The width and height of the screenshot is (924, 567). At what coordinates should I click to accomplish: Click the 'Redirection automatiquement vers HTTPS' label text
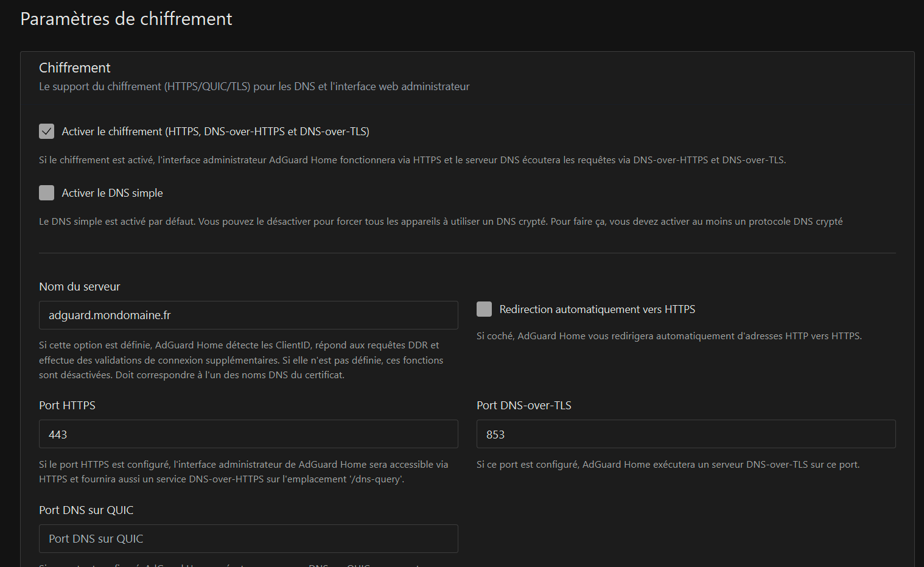coord(597,309)
